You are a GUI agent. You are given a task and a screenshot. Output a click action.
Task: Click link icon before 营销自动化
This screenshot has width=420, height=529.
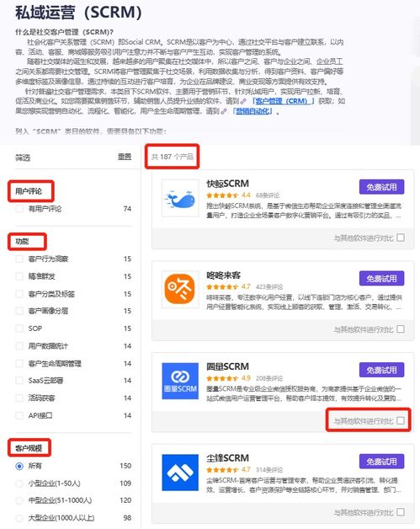tap(224, 111)
